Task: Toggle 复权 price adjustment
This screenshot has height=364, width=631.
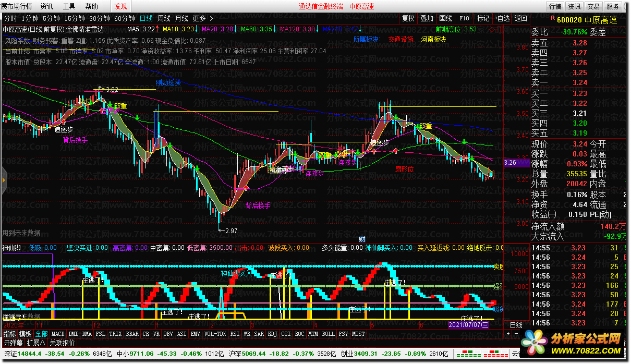Action: (408, 18)
